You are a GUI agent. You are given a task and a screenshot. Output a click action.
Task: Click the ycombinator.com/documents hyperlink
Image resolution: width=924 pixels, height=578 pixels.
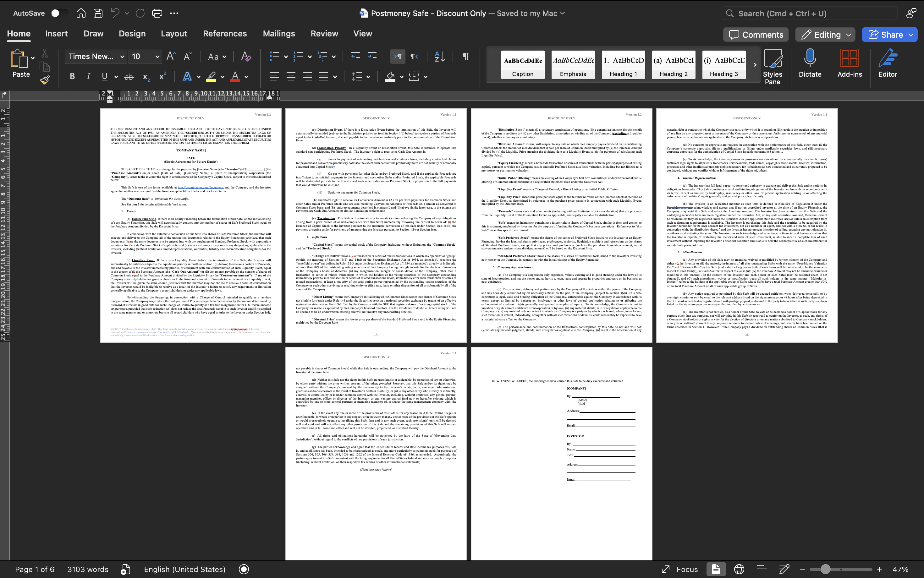[x=201, y=187]
